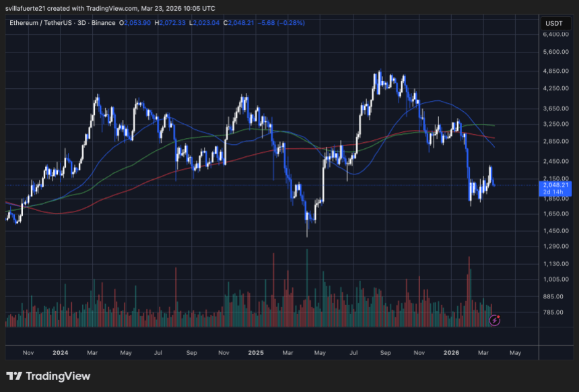579x392 pixels.
Task: Click the red notification dot on the trade icon
Action: point(499,317)
